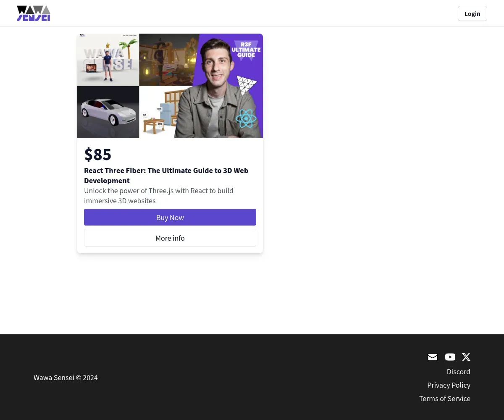Open the Terms of Service link
This screenshot has height=420, width=504.
click(445, 399)
